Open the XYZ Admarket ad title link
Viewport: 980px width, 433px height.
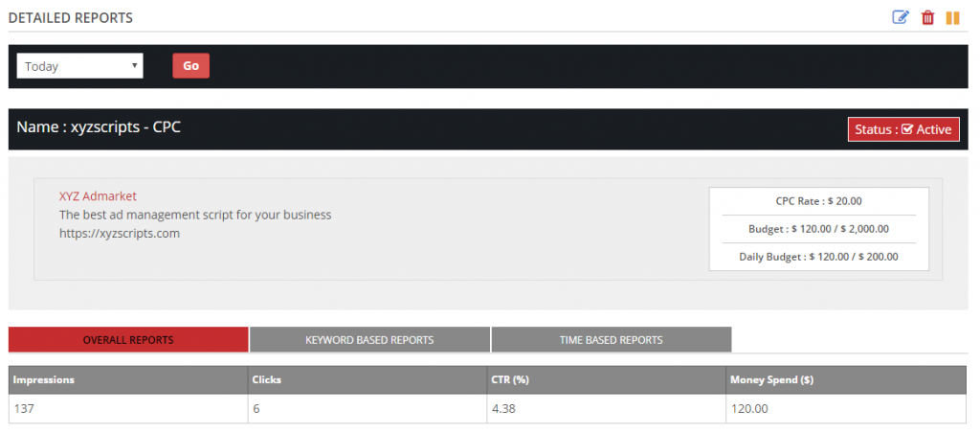coord(98,196)
